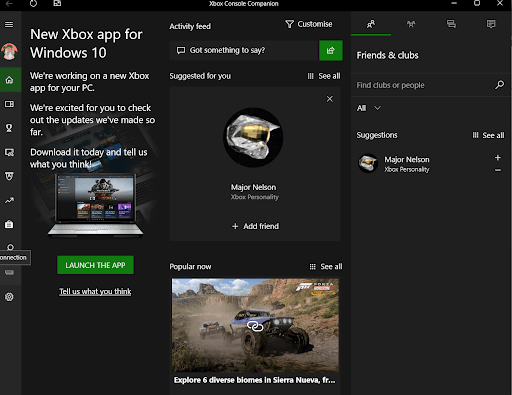The width and height of the screenshot is (512, 395).
Task: Click the title bar icon beside refresh
Action: [x=57, y=3]
